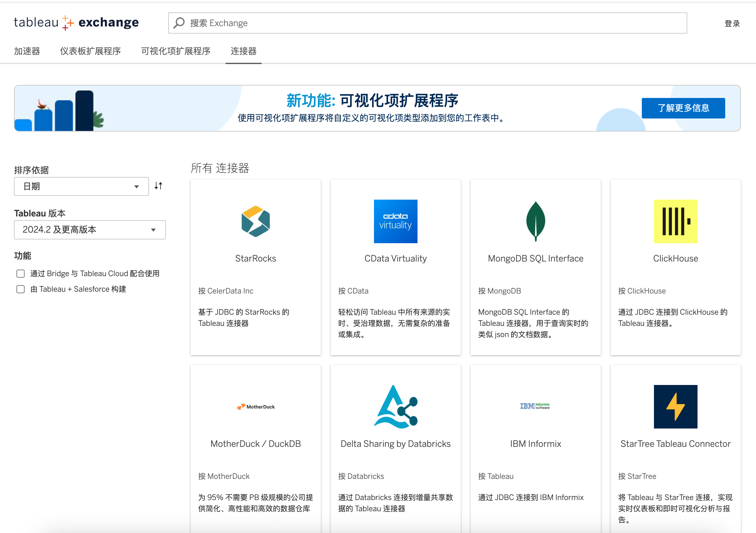Toggle sort direction arrows icon
Viewport: 756px width, 533px height.
click(x=158, y=186)
